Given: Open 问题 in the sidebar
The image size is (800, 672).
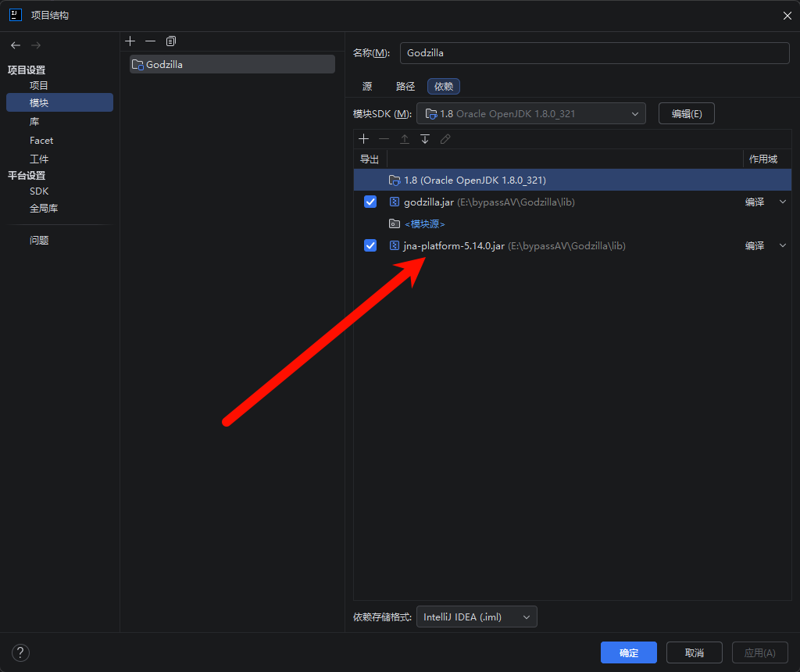Looking at the screenshot, I should click(x=39, y=241).
